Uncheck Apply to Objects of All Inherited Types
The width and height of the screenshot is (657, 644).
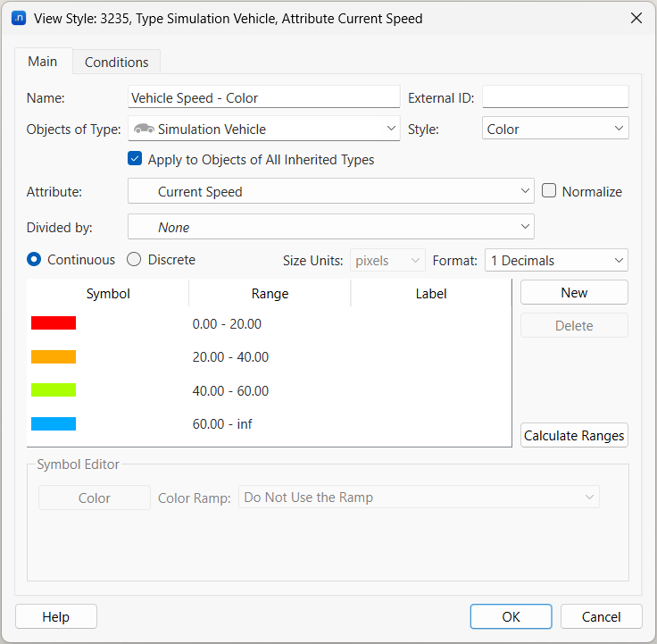pyautogui.click(x=136, y=160)
